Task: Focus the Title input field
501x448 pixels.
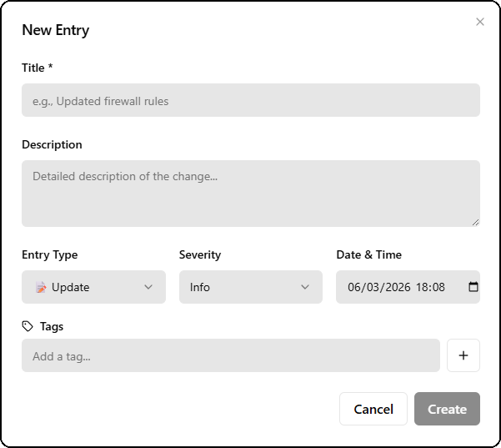Action: [250, 101]
